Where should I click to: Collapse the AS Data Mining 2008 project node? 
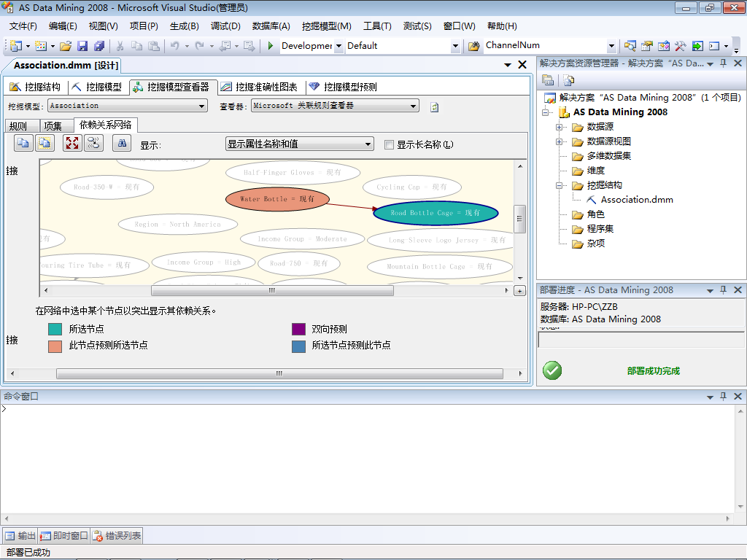545,113
